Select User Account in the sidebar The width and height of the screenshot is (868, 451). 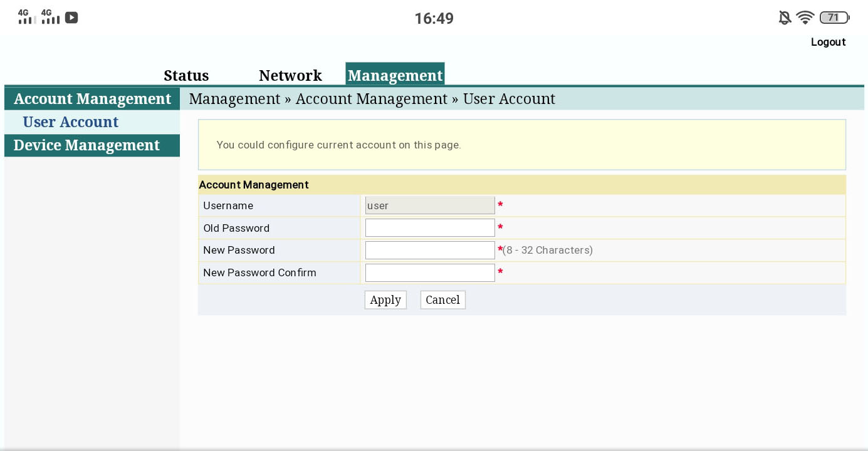pyautogui.click(x=92, y=122)
